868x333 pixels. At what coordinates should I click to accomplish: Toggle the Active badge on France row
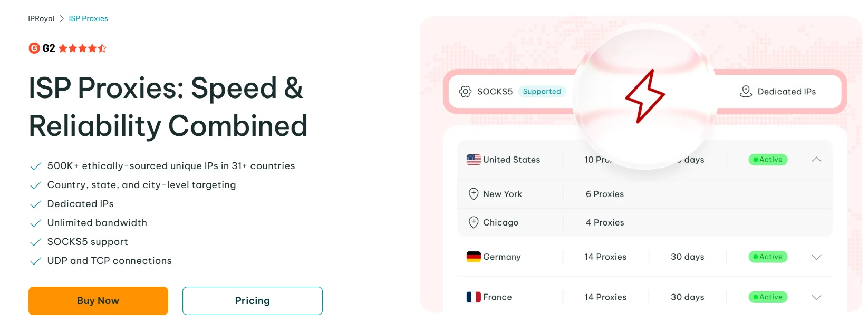coord(768,297)
